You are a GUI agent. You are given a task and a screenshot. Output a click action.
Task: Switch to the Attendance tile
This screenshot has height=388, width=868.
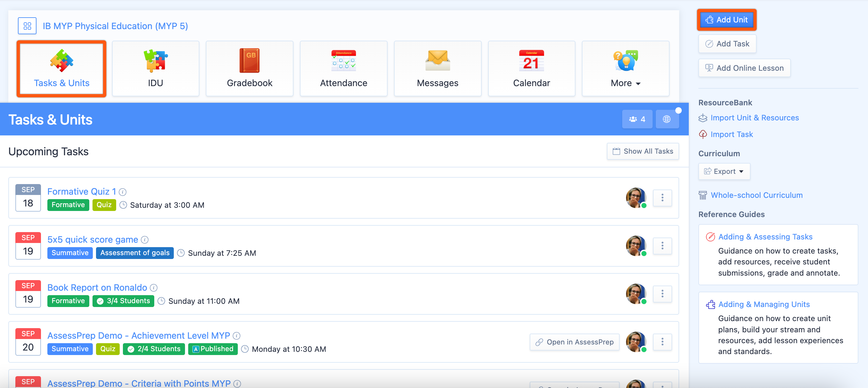343,69
